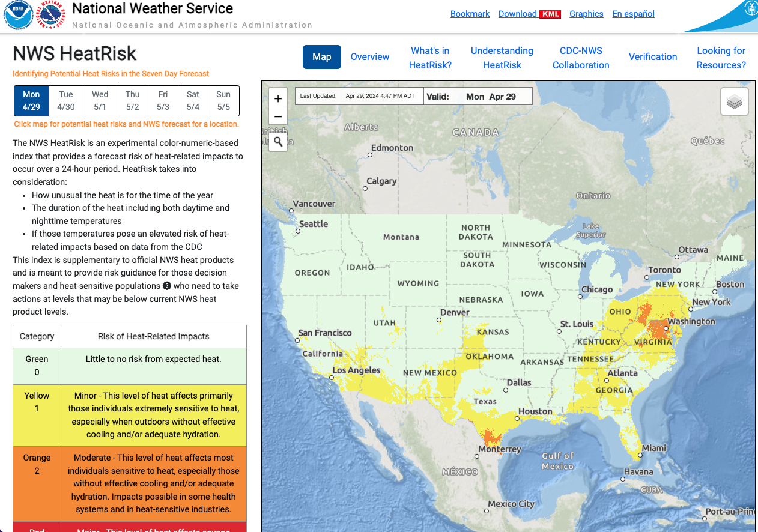Click the NOAA logo icon

coord(19,16)
